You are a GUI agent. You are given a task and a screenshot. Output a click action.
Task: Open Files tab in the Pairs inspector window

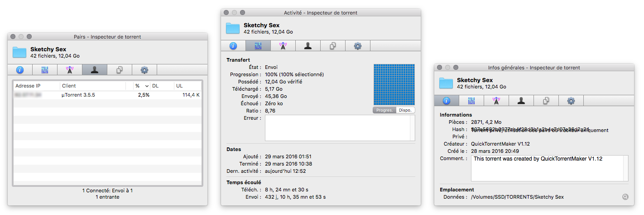(120, 70)
